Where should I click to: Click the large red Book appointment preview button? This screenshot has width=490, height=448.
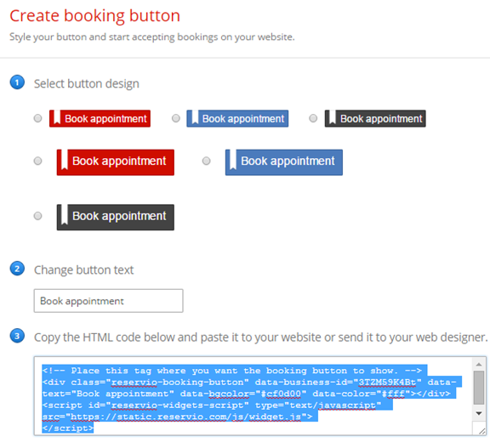point(116,162)
